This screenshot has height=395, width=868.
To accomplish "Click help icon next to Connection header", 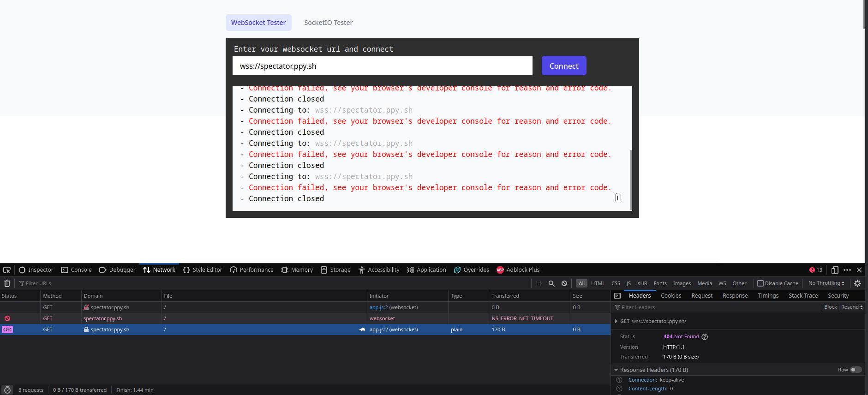I will click(x=619, y=380).
